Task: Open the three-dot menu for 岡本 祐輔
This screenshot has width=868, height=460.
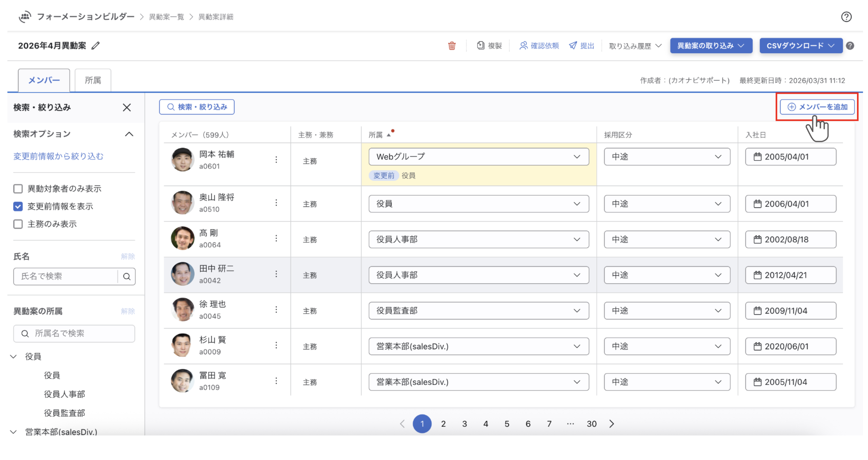Action: tap(276, 160)
